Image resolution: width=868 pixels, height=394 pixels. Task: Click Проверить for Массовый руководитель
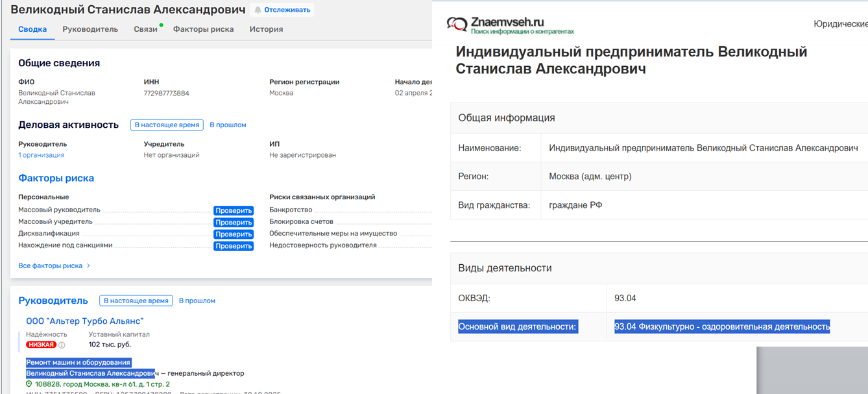click(234, 210)
